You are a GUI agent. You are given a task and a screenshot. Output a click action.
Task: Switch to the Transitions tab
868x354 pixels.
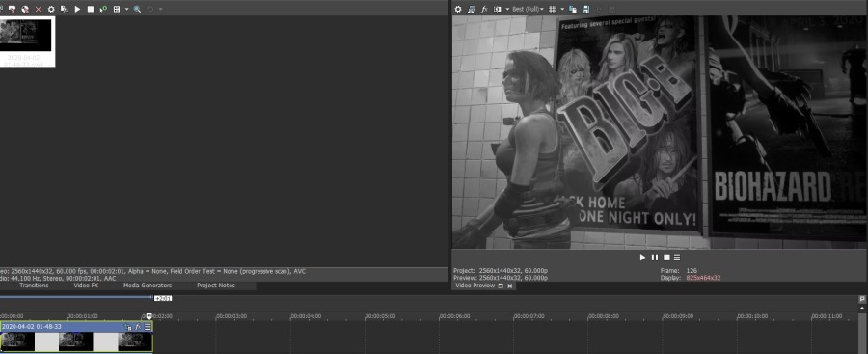(34, 286)
